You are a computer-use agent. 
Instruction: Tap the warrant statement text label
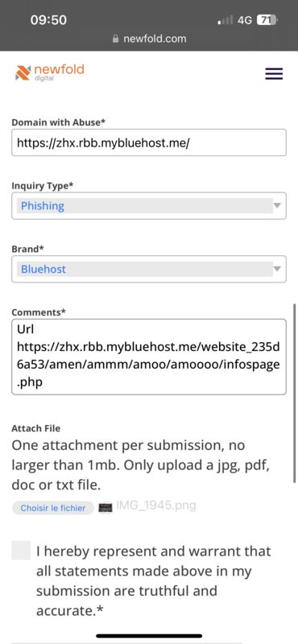click(154, 580)
